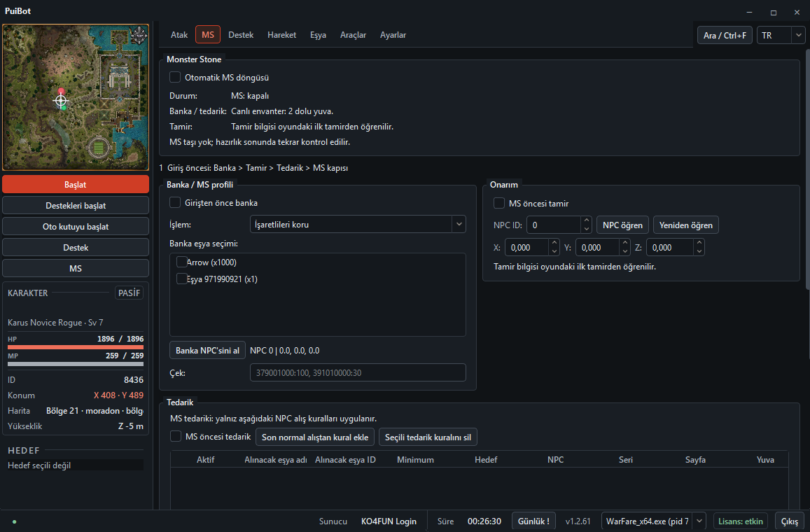The width and height of the screenshot is (810, 532).
Task: Go to the Hareket tab
Action: point(281,34)
